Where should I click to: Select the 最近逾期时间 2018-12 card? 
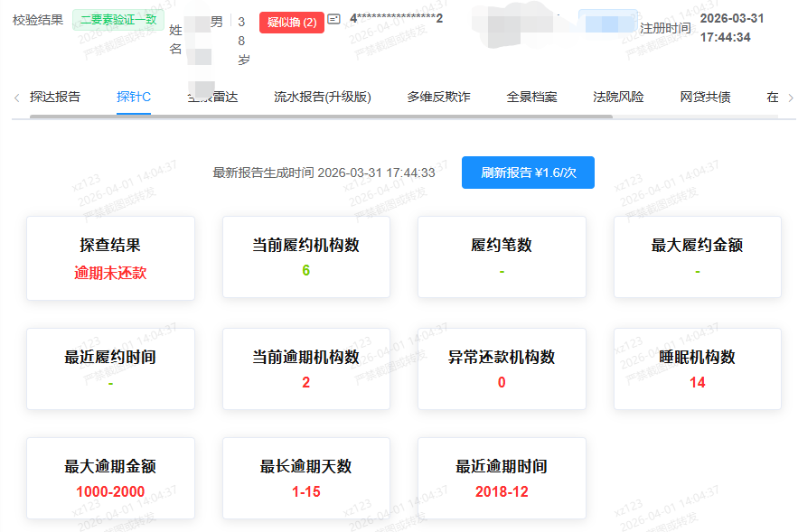point(502,479)
